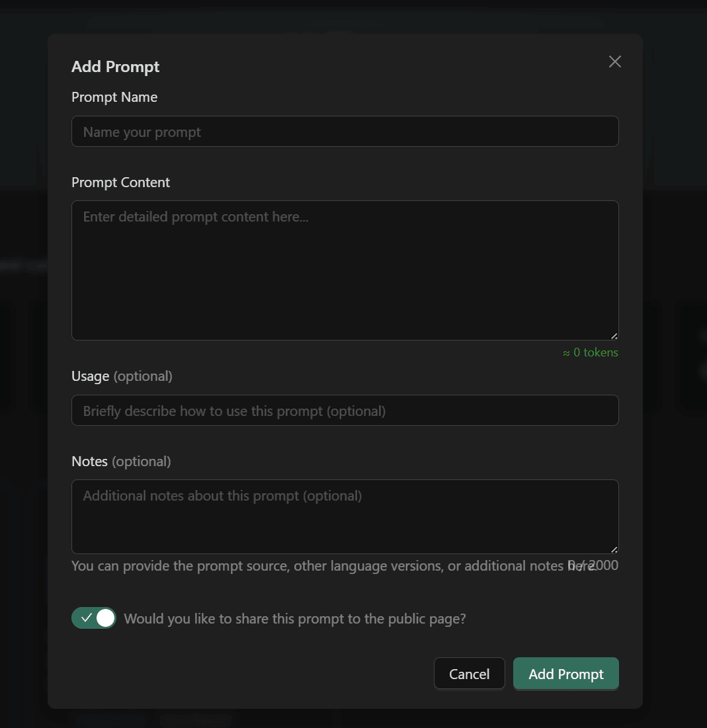707x728 pixels.
Task: Click the Add Prompt dialog title
Action: [x=115, y=67]
